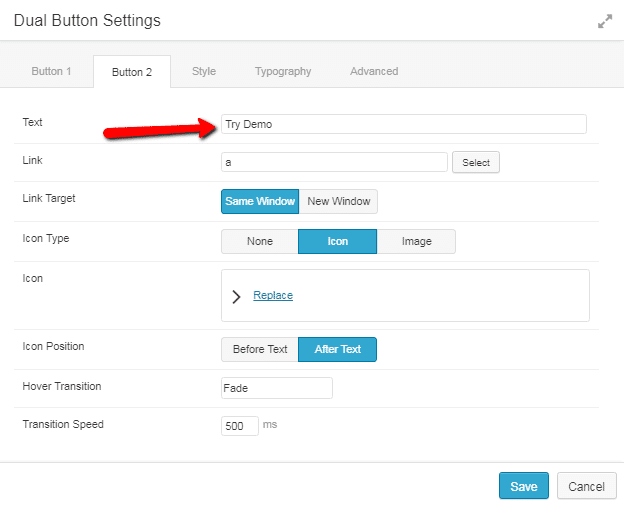Open the Style tab
This screenshot has width=624, height=505.
204,72
